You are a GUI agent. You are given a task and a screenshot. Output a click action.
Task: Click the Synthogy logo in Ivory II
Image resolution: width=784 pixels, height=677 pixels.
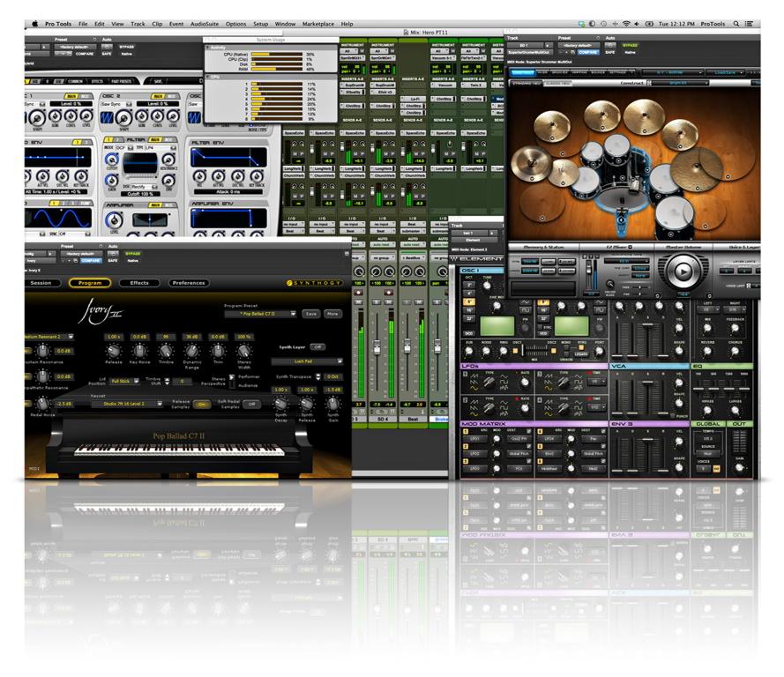(315, 283)
